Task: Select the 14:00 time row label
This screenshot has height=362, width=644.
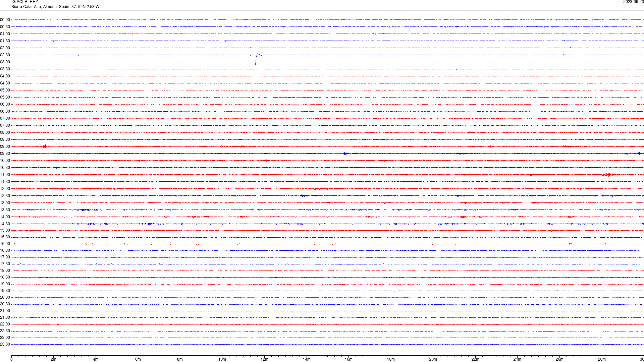Action: (x=5, y=217)
